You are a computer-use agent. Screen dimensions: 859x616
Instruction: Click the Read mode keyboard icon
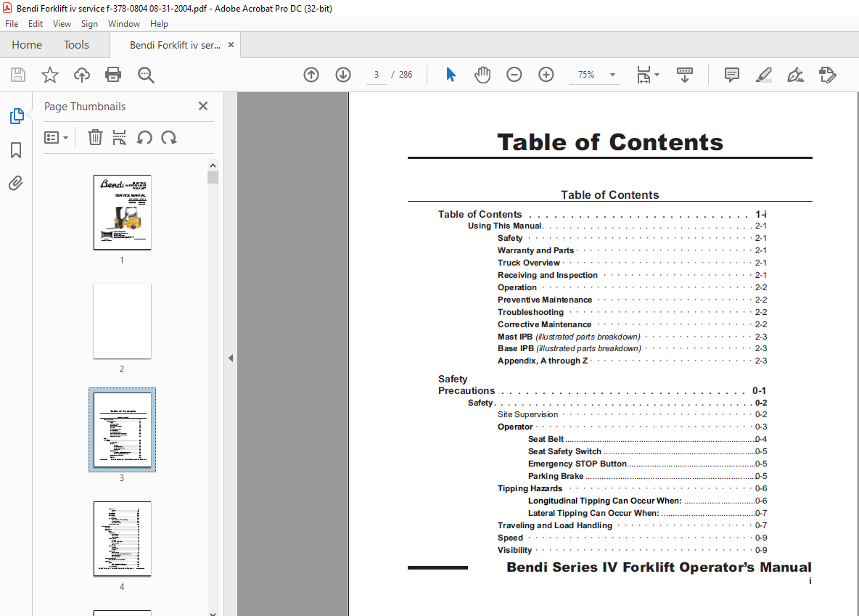(x=685, y=75)
